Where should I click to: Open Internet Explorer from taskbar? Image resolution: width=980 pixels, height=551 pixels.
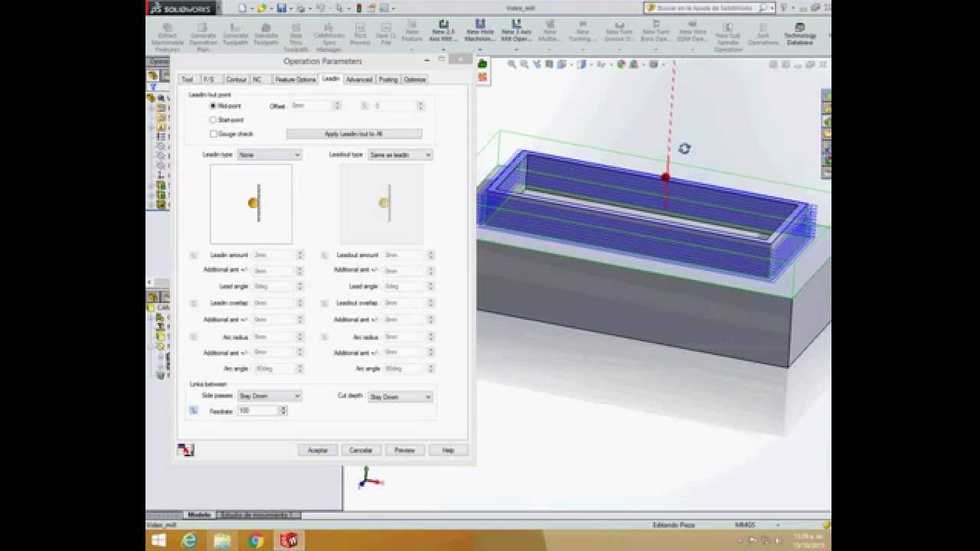189,540
